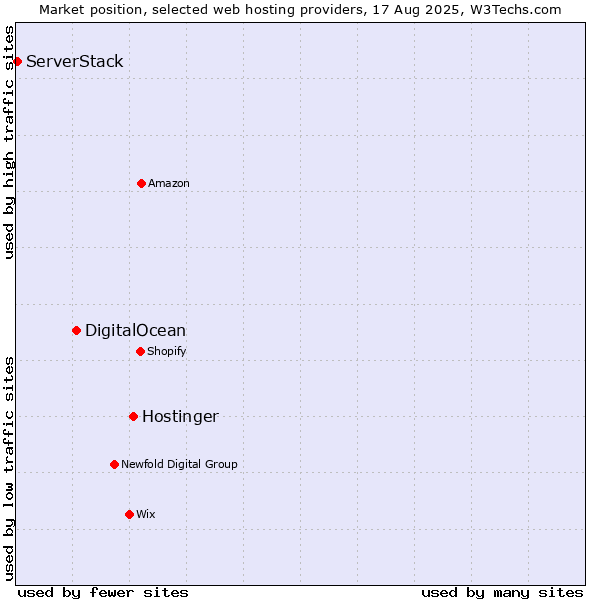Click the Wix red data point
The height and width of the screenshot is (600, 600).
[129, 515]
